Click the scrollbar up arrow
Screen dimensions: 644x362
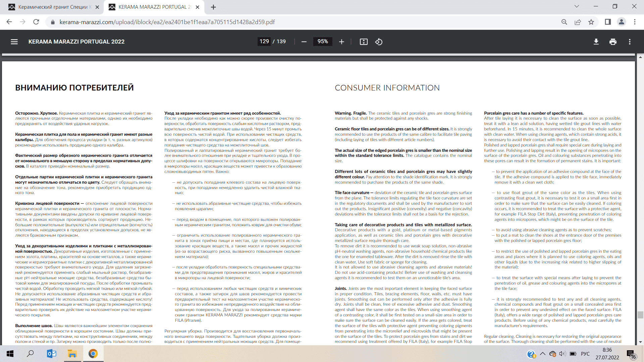tap(641, 57)
